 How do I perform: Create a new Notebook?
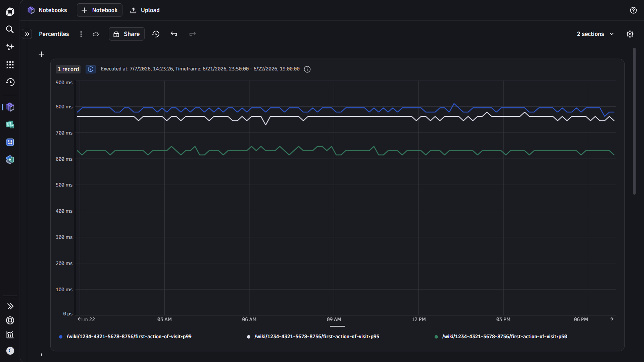pos(100,10)
